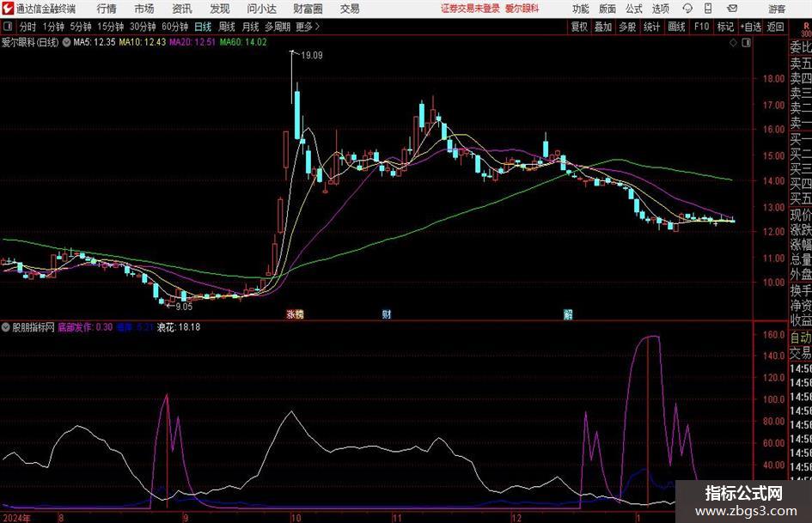Click the 叠加 overlay toolbar button
The width and height of the screenshot is (812, 523).
[603, 27]
